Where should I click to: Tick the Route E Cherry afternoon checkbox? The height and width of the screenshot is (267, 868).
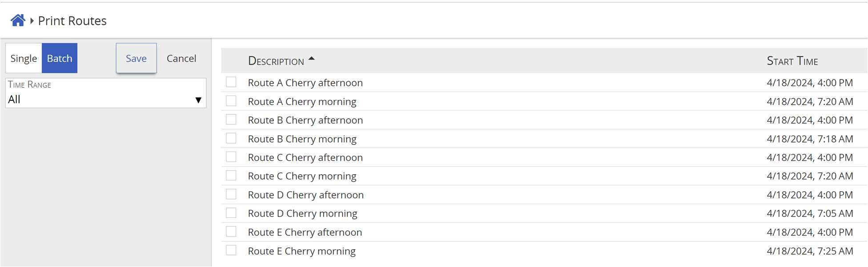231,232
